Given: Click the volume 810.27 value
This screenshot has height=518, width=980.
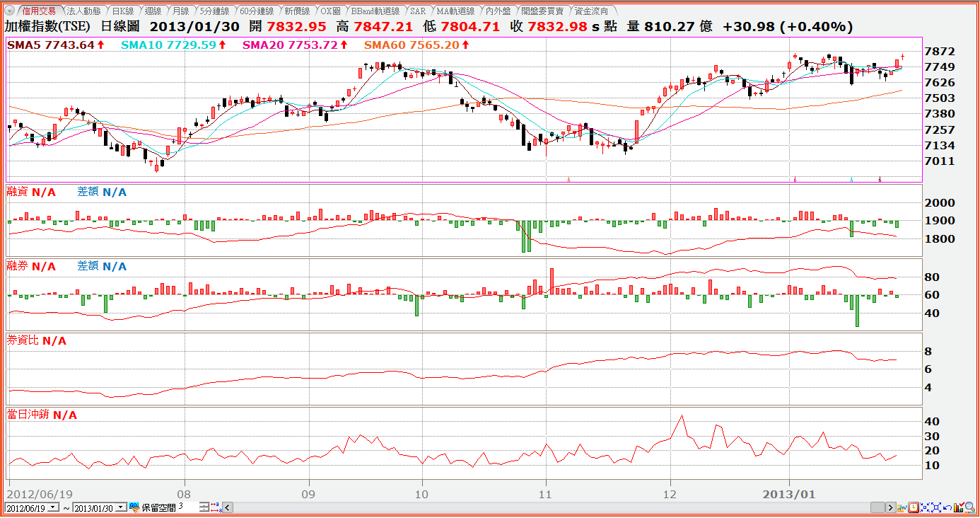Looking at the screenshot, I should pyautogui.click(x=670, y=27).
